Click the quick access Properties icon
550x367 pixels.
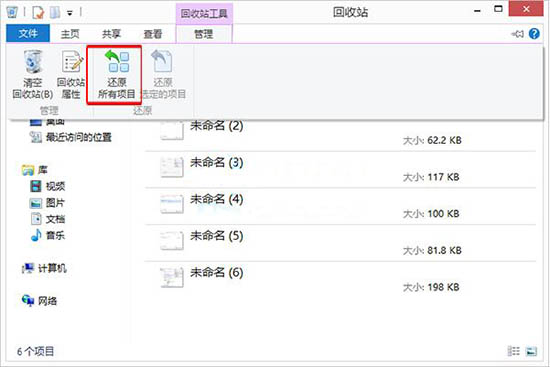coord(38,13)
